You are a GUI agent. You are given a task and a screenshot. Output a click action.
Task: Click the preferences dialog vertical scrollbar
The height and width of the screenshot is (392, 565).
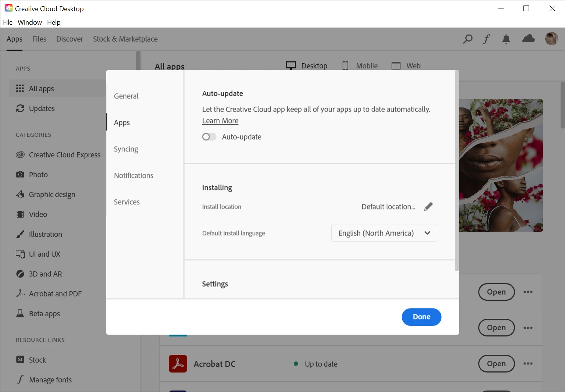coord(457,171)
